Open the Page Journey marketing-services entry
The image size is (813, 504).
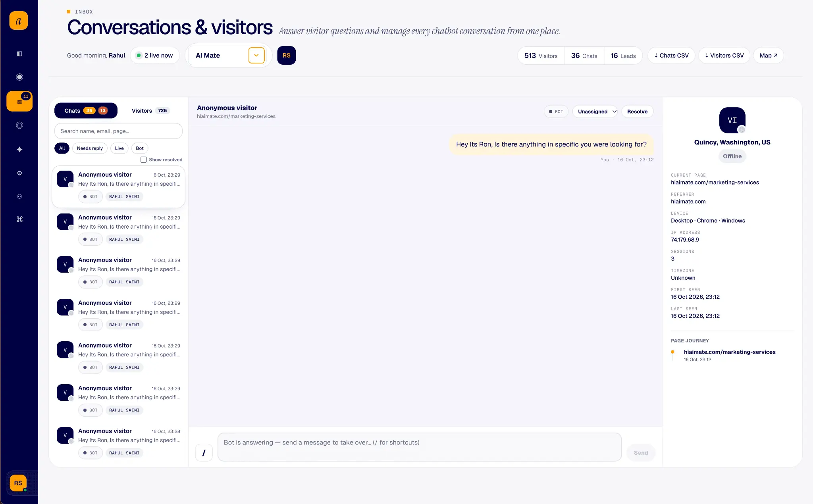coord(729,352)
